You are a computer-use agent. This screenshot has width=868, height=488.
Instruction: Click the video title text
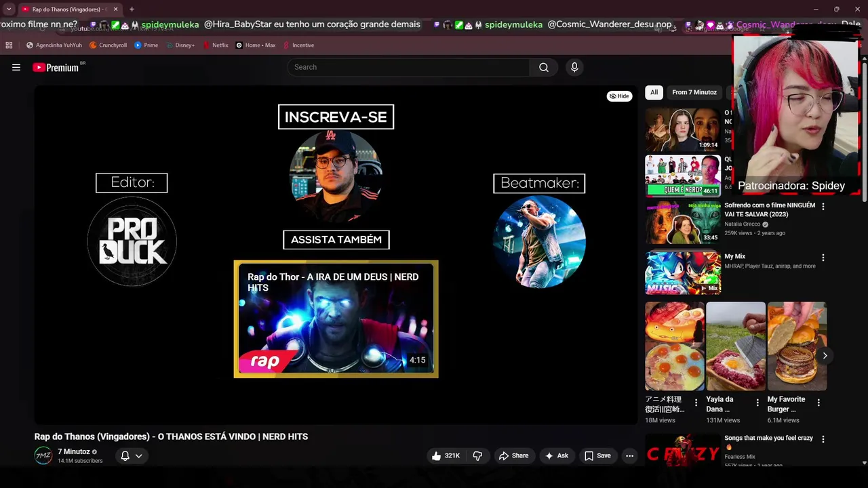point(171,436)
